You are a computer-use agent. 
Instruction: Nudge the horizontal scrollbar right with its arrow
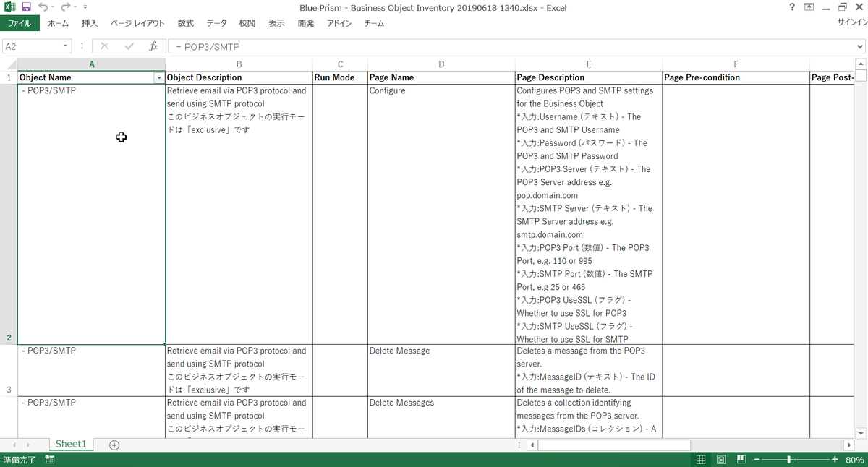849,445
